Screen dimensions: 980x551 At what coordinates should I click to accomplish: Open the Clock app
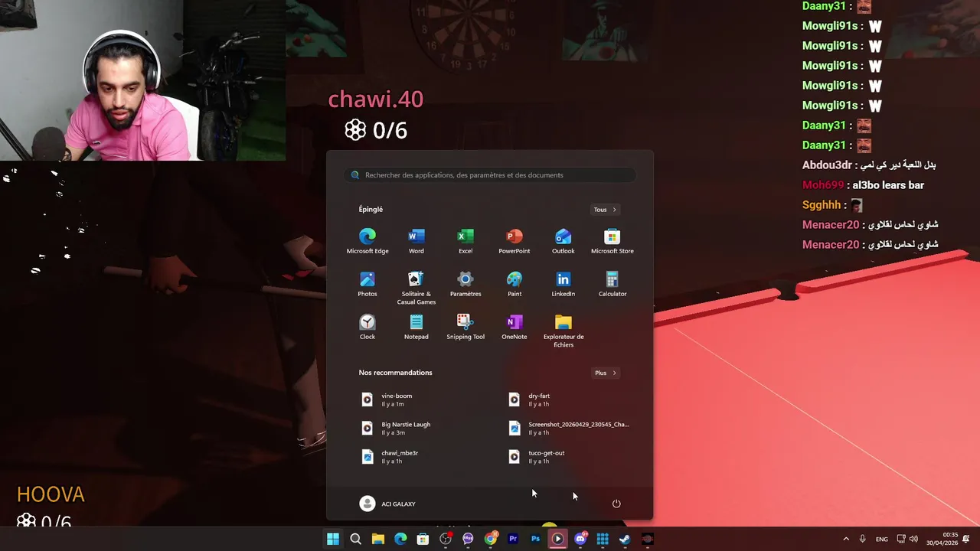click(x=367, y=327)
